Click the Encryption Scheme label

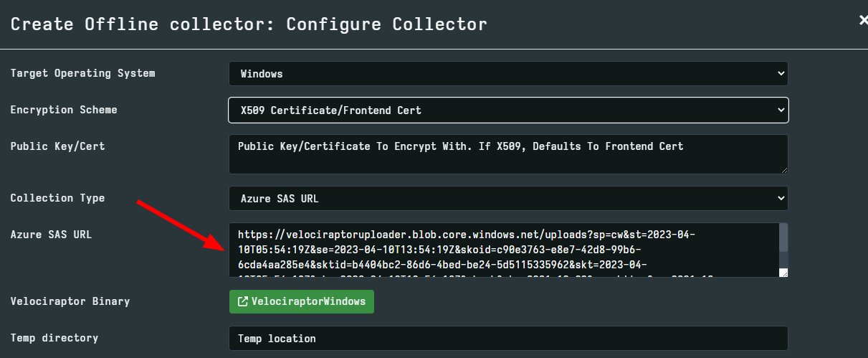point(64,110)
